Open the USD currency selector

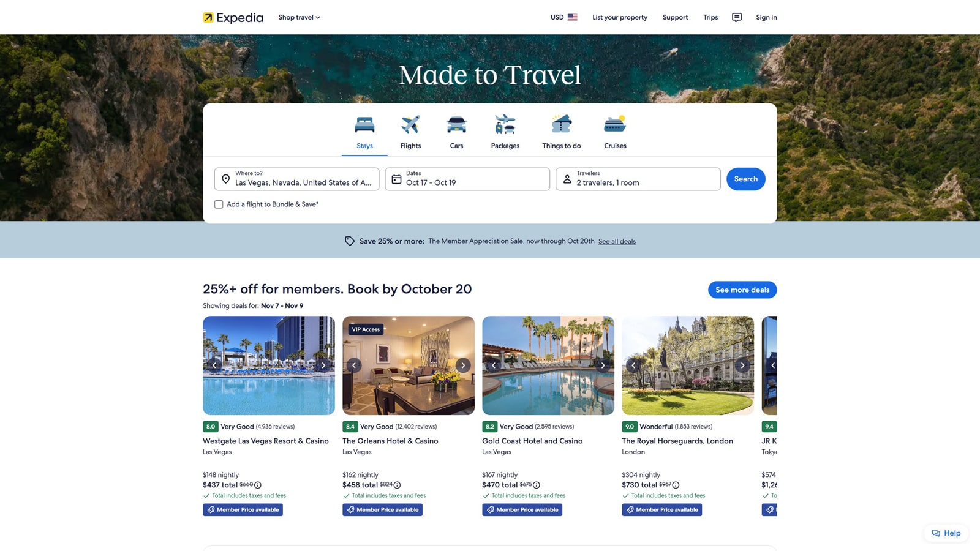pyautogui.click(x=563, y=17)
